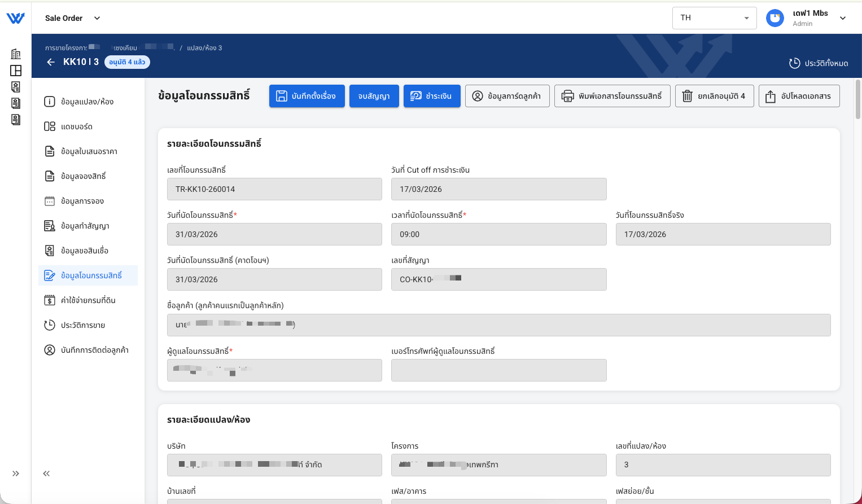Open the Admin account chevron dropdown

[x=843, y=17]
